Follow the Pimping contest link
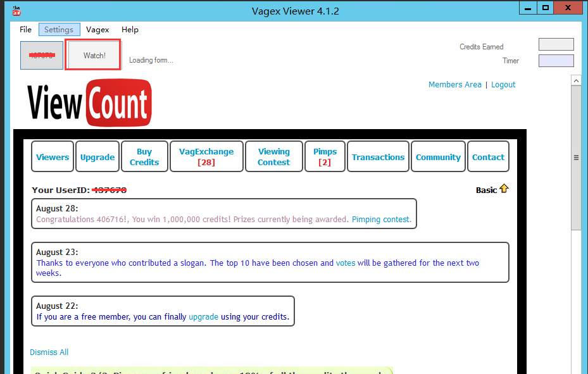588x374 pixels. tap(382, 219)
